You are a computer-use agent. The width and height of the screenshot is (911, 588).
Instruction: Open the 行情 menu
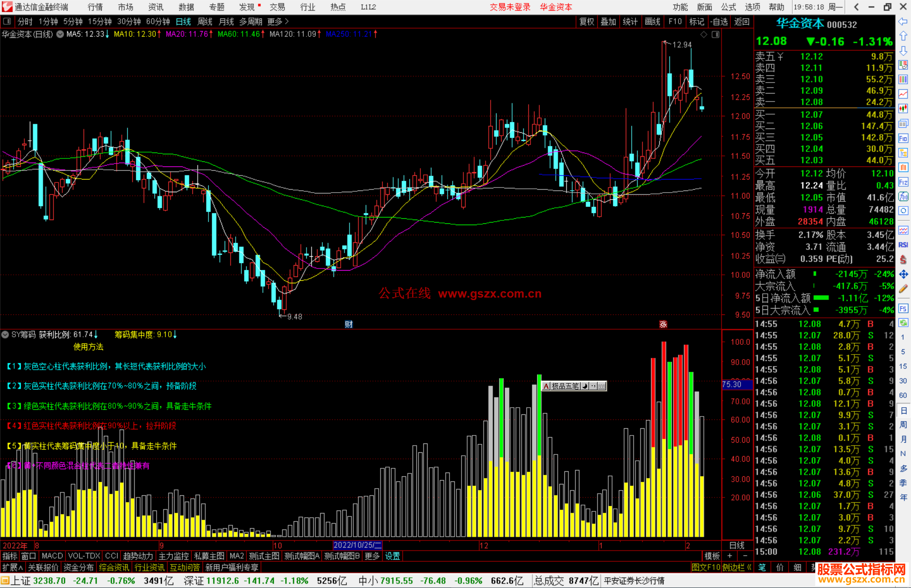(95, 7)
